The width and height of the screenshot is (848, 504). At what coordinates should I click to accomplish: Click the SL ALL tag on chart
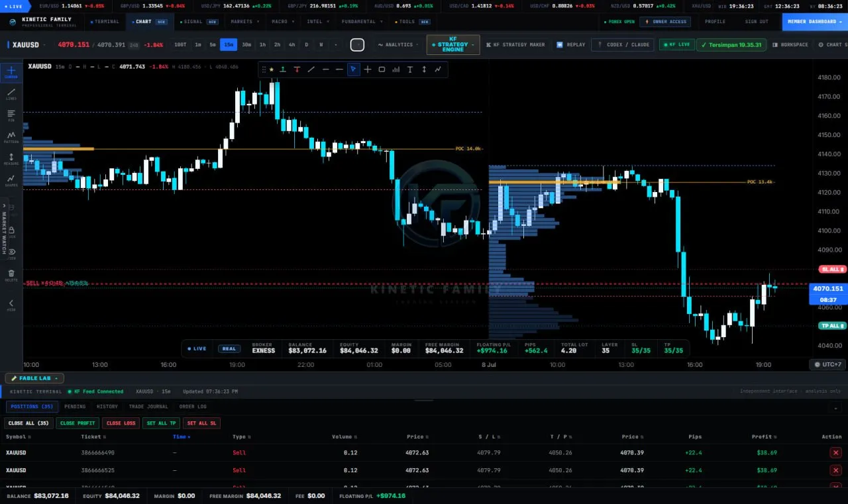833,270
